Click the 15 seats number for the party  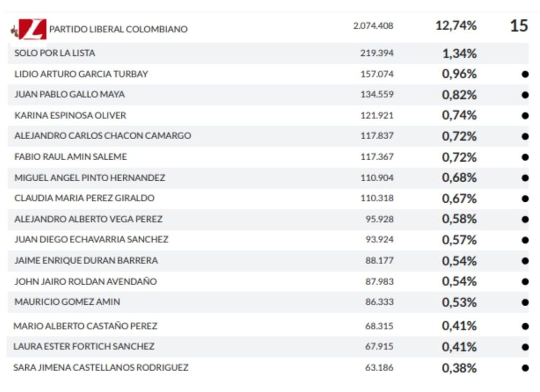point(519,26)
